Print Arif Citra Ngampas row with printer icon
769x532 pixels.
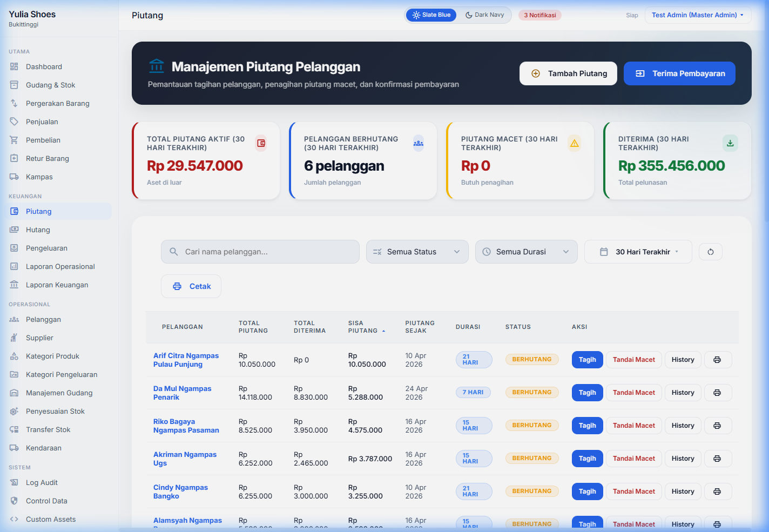[x=717, y=360]
